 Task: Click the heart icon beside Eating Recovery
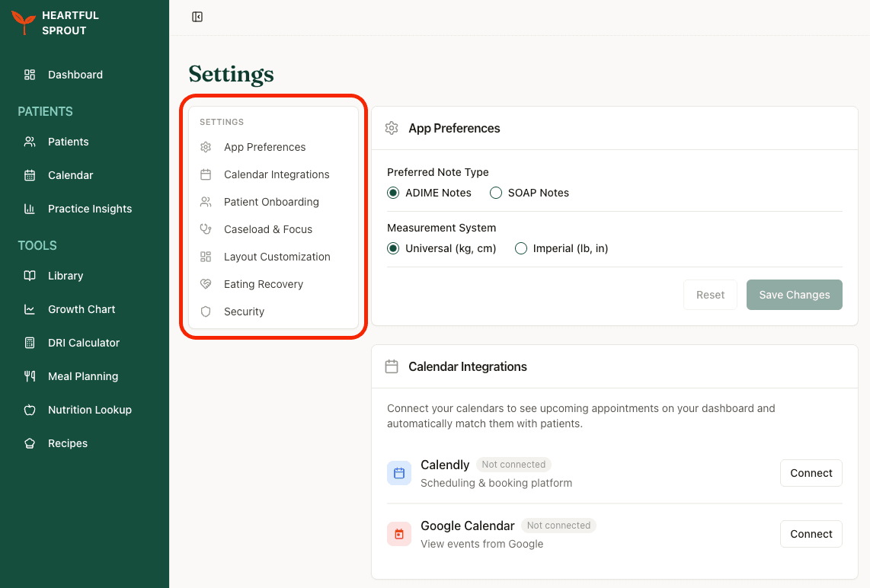pyautogui.click(x=206, y=284)
